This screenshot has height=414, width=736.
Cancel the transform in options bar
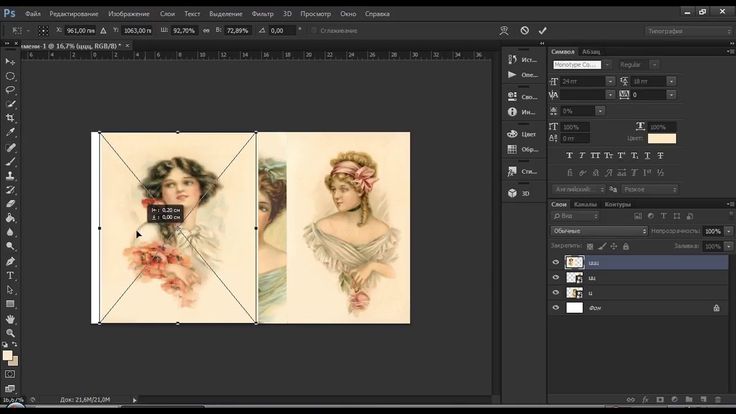(524, 31)
